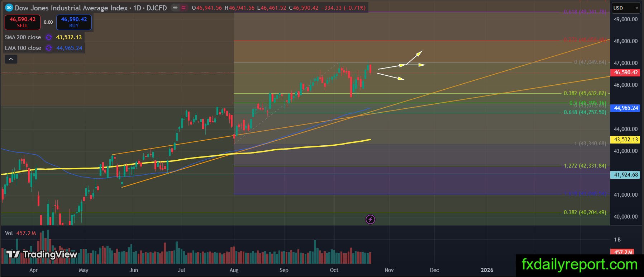Click the red 46,590.42 SELL button
This screenshot has height=277, width=644.
click(23, 22)
